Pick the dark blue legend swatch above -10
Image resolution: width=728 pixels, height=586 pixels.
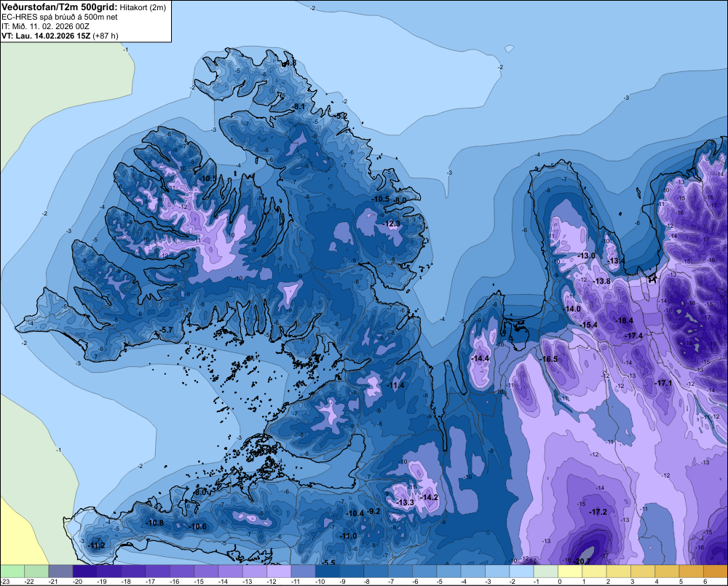click(328, 571)
